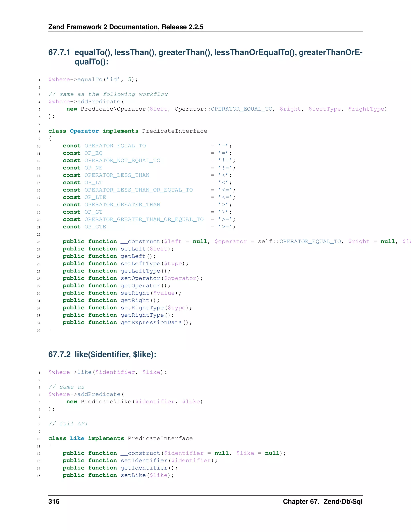Click "new Predicate\Like($identifier, $like)"
The width and height of the screenshot is (411, 532).
[135, 402]
